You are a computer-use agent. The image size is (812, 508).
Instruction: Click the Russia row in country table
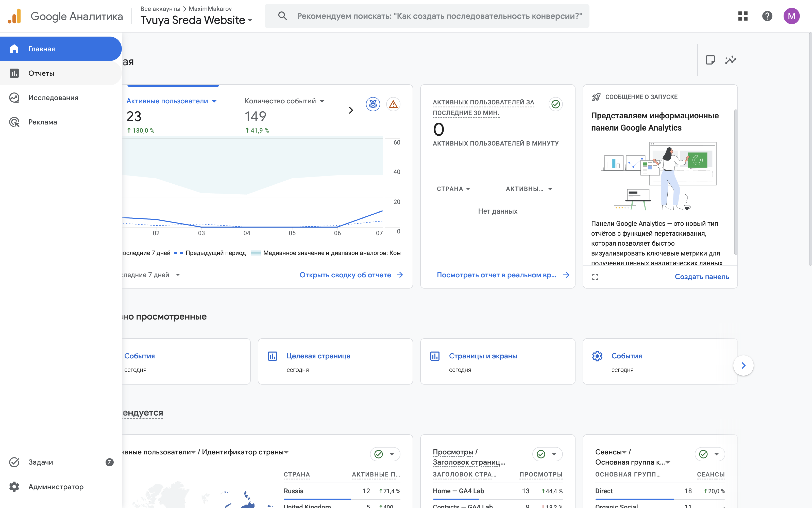pos(342,491)
